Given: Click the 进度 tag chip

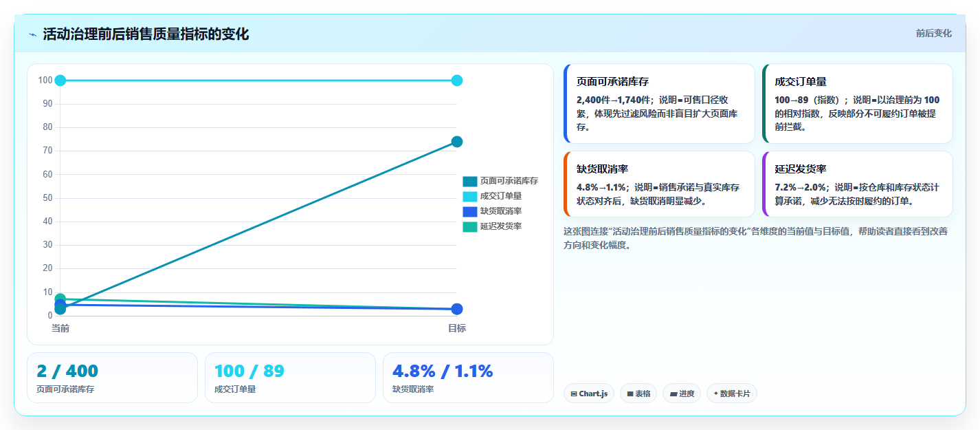Looking at the screenshot, I should click(682, 394).
